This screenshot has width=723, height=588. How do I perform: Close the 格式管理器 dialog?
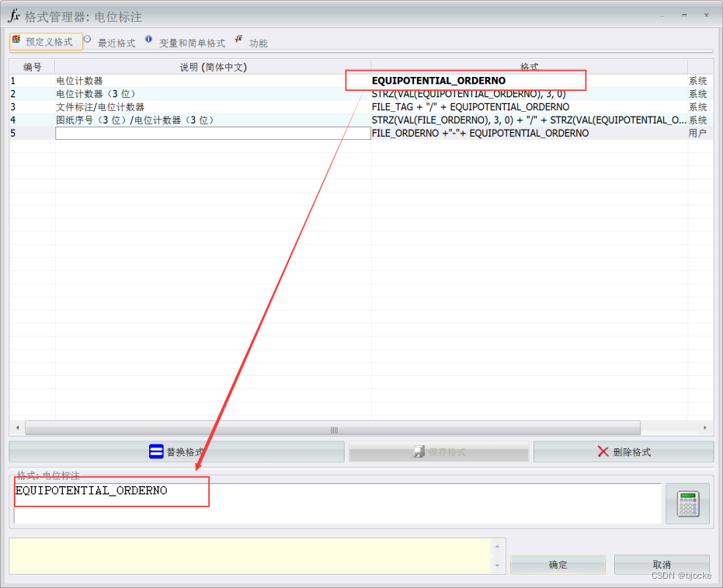pos(706,16)
